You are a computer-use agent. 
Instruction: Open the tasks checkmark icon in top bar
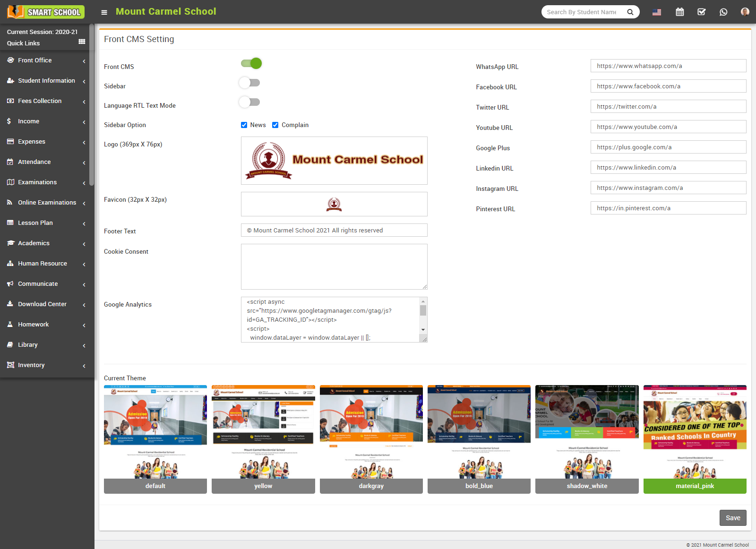point(701,11)
